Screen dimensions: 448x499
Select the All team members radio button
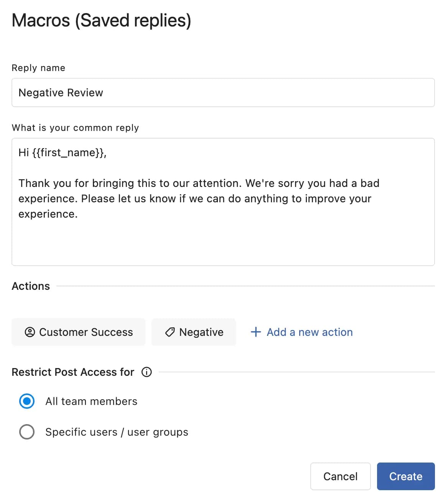pos(26,402)
